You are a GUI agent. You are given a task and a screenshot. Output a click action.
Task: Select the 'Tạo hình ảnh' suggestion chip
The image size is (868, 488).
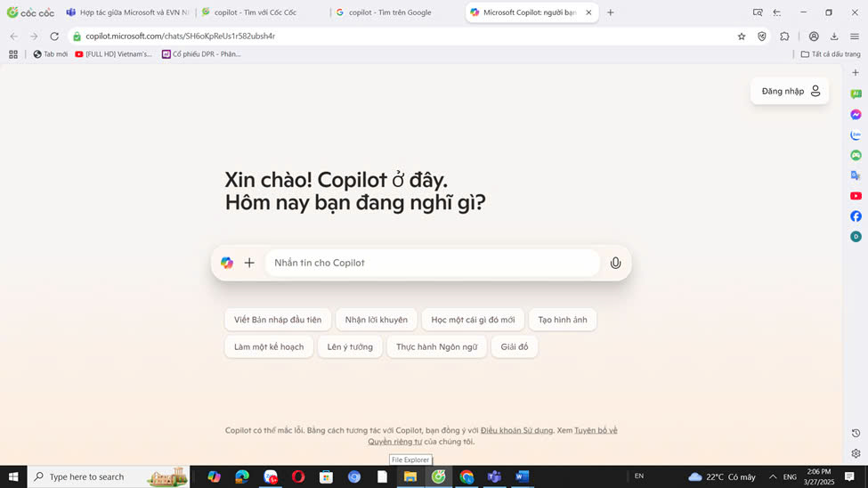pyautogui.click(x=563, y=320)
